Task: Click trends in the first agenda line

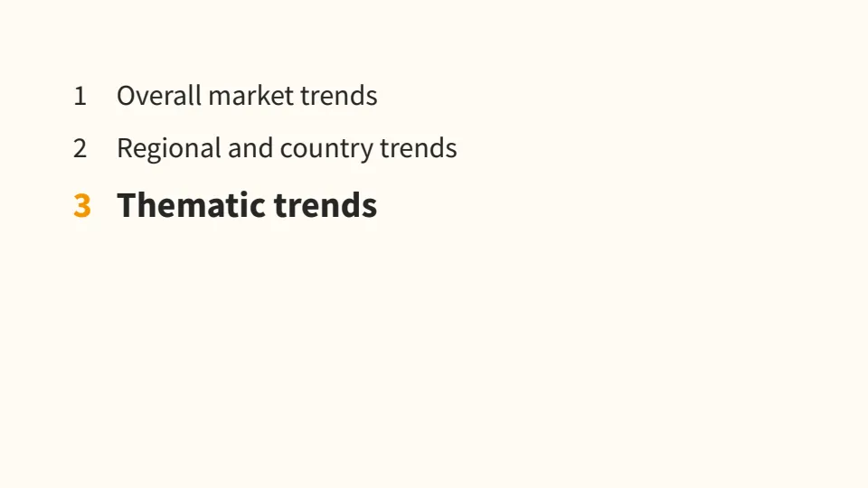Action: coord(339,96)
